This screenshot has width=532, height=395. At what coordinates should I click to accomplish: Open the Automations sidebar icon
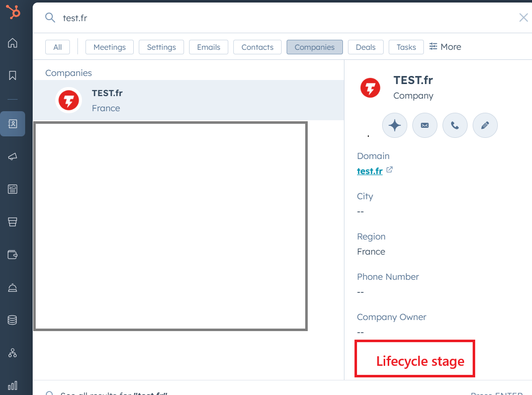(12, 353)
